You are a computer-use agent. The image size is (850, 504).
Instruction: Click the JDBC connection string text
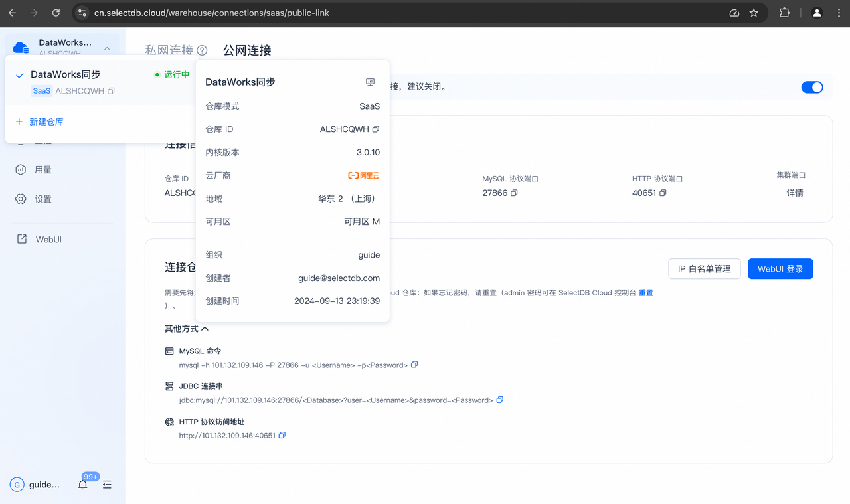coord(336,400)
